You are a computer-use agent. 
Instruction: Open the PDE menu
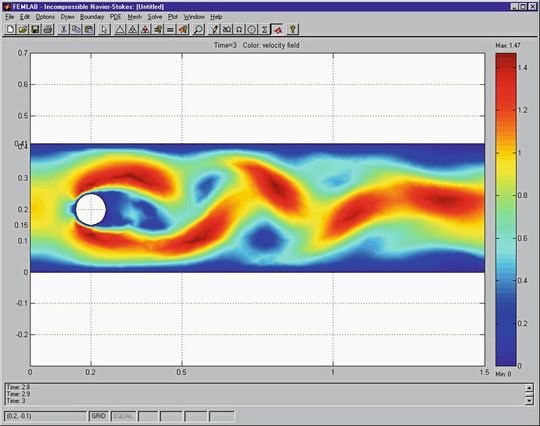pyautogui.click(x=116, y=17)
